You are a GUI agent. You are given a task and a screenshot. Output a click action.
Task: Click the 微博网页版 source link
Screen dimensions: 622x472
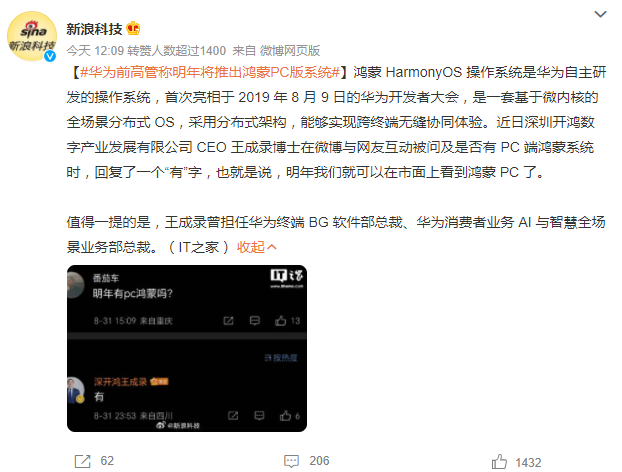pos(290,51)
